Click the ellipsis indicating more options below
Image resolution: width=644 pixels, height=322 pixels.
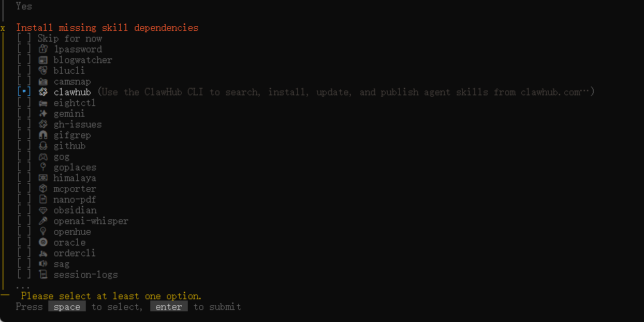pyautogui.click(x=23, y=286)
